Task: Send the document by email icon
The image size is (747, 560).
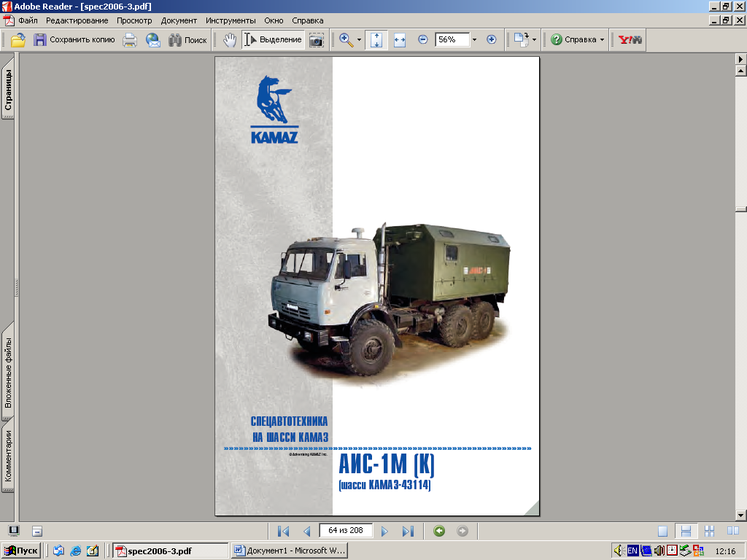Action: pyautogui.click(x=153, y=40)
